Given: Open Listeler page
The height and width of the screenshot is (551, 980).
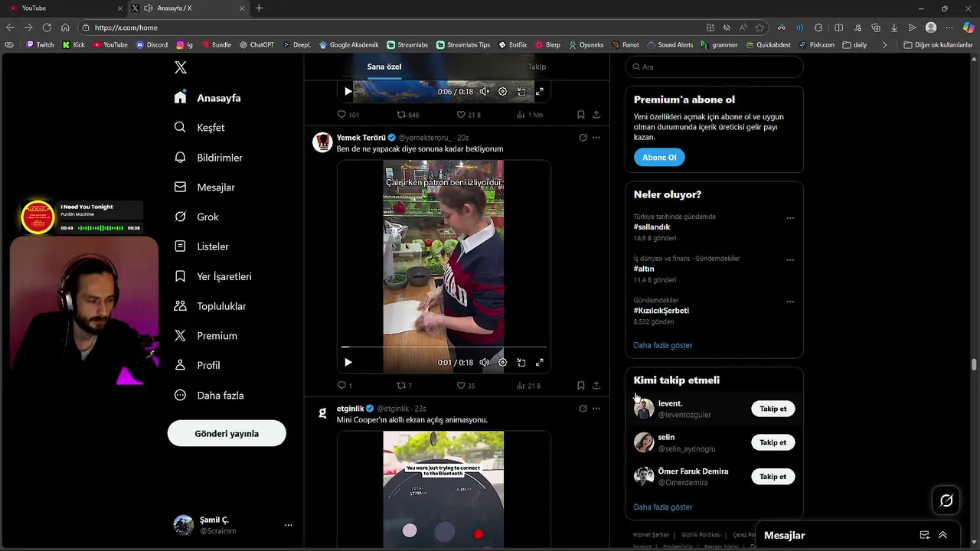Looking at the screenshot, I should (x=201, y=246).
